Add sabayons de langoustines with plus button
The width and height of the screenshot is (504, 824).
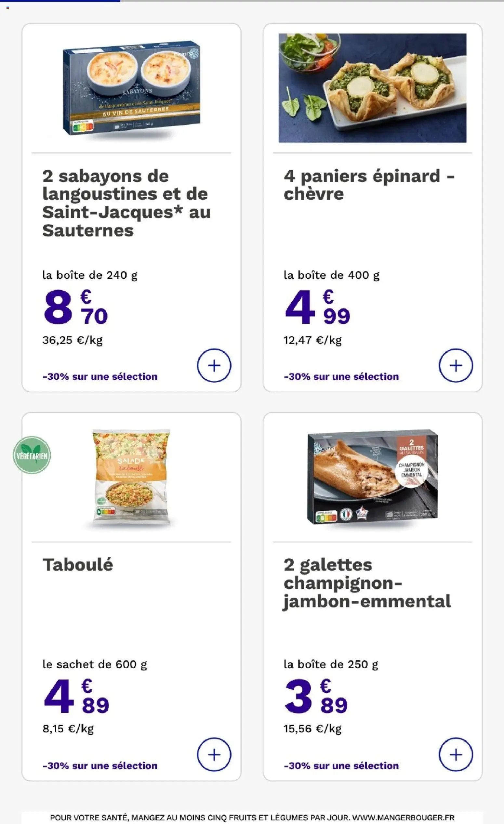click(x=214, y=365)
